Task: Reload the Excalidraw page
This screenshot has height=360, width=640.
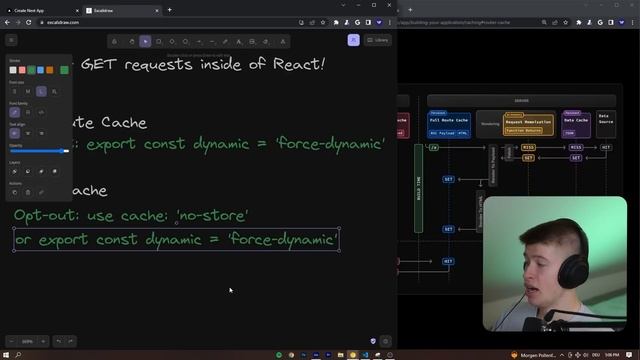Action: point(28,22)
